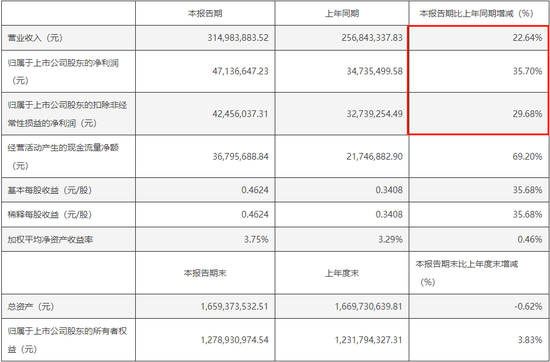The width and height of the screenshot is (550, 362).
Task: Click the 本报告期末 header cell
Action: (x=205, y=273)
